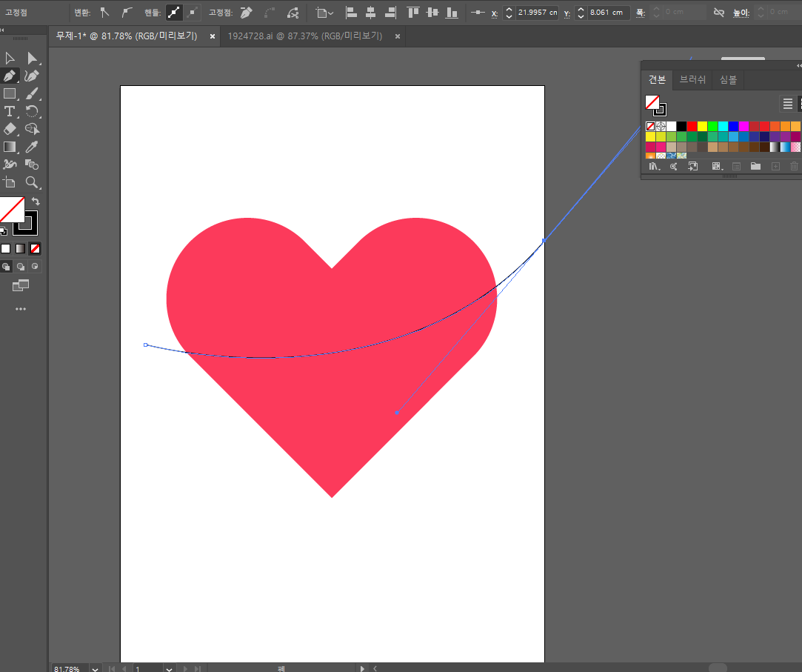Click the Y: position label
This screenshot has width=802, height=672.
567,13
